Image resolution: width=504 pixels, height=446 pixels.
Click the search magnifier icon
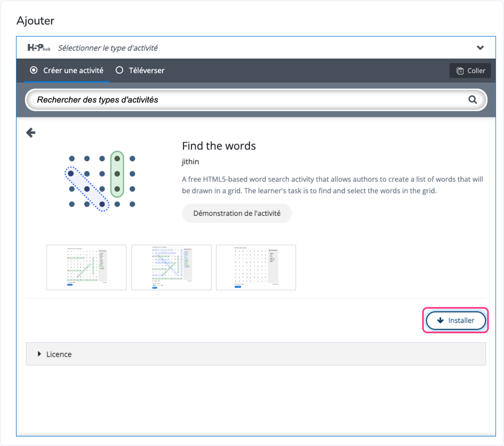(472, 100)
